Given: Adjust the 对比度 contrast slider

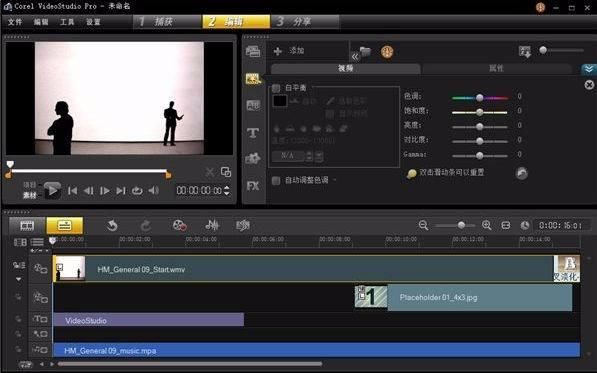Looking at the screenshot, I should point(480,141).
